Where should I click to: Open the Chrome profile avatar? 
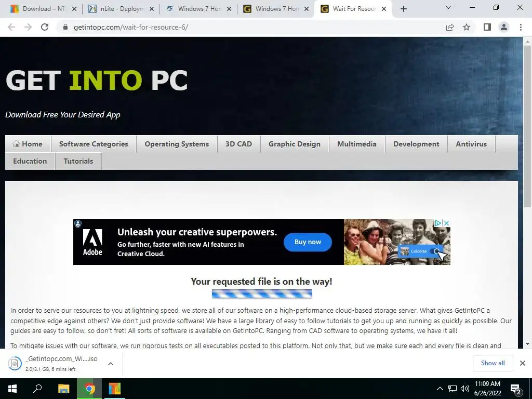click(x=504, y=27)
